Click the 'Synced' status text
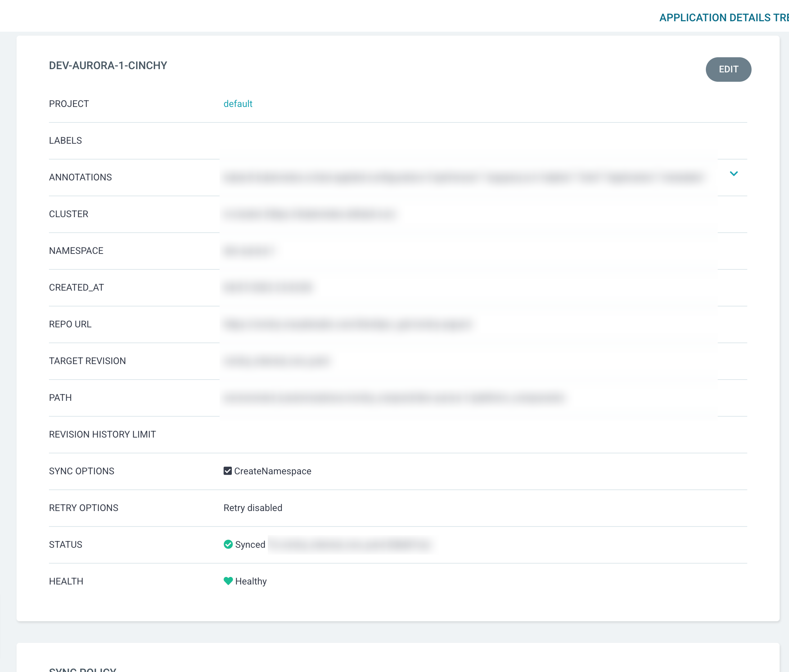 pos(250,545)
